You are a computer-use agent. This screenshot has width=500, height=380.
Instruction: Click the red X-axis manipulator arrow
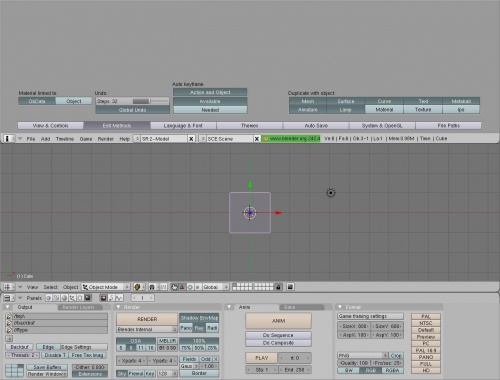(x=279, y=213)
